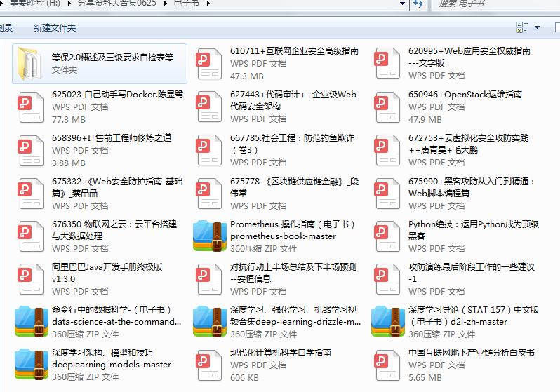Expand breadcrumb arrow after 分享资料大合集0625
This screenshot has height=392, width=560.
(166, 4)
